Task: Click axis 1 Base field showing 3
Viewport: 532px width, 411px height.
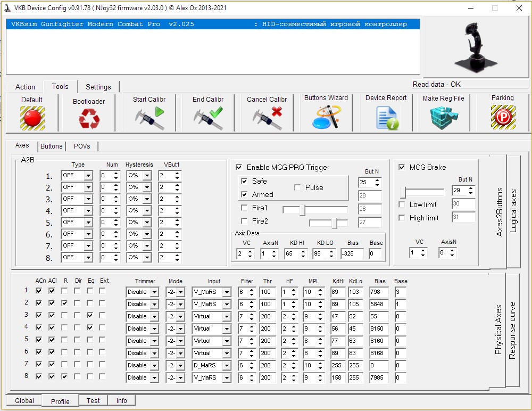Action: [401, 292]
